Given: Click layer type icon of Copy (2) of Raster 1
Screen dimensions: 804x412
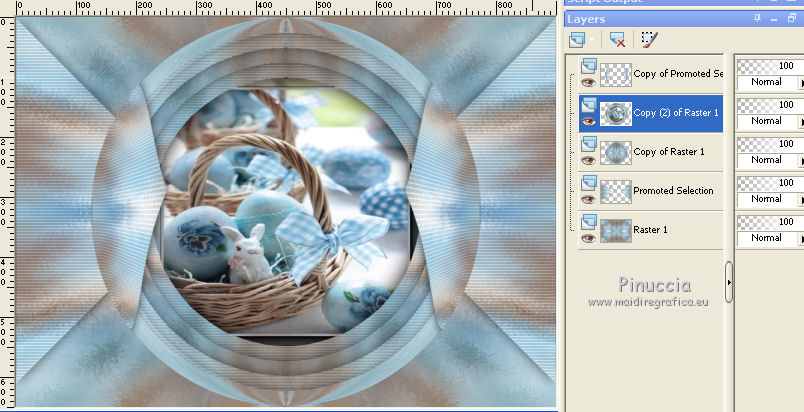Looking at the screenshot, I should pos(589,105).
